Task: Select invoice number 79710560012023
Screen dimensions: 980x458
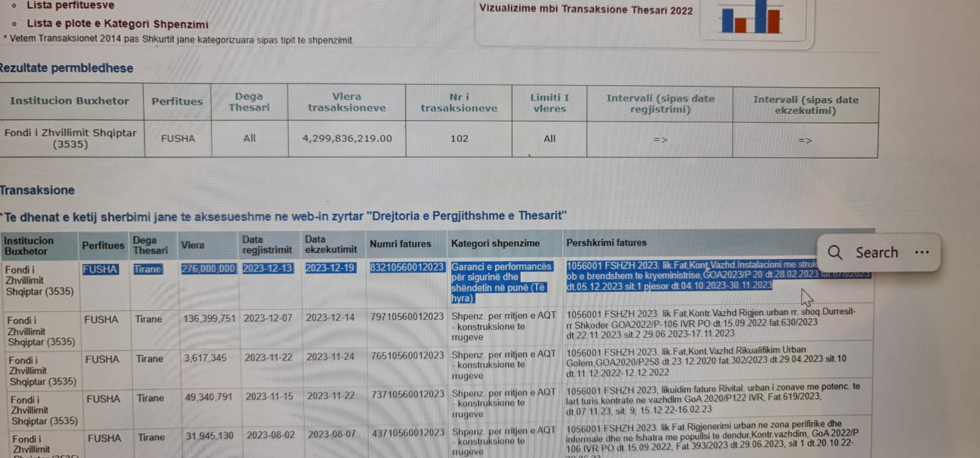Action: (406, 317)
